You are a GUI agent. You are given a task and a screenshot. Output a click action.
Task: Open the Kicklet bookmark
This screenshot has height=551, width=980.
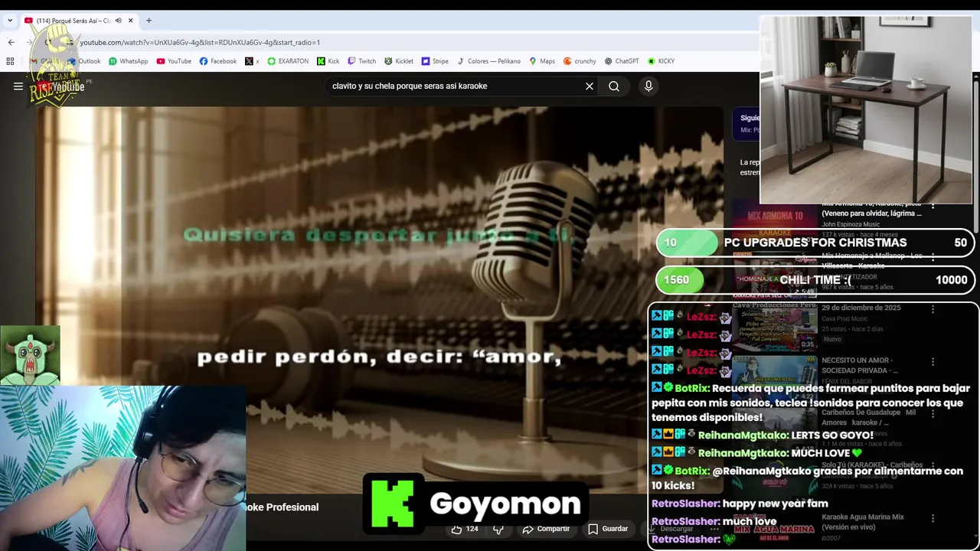399,61
